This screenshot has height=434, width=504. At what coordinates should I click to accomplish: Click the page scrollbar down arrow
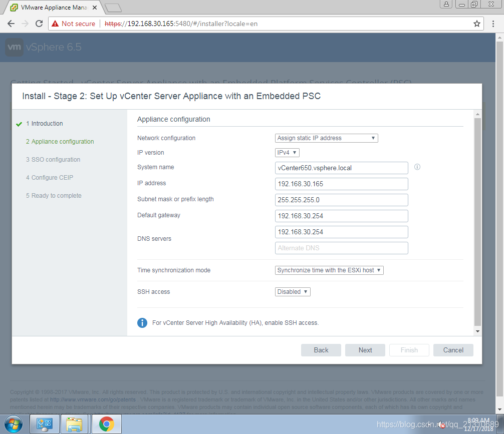pos(499,409)
